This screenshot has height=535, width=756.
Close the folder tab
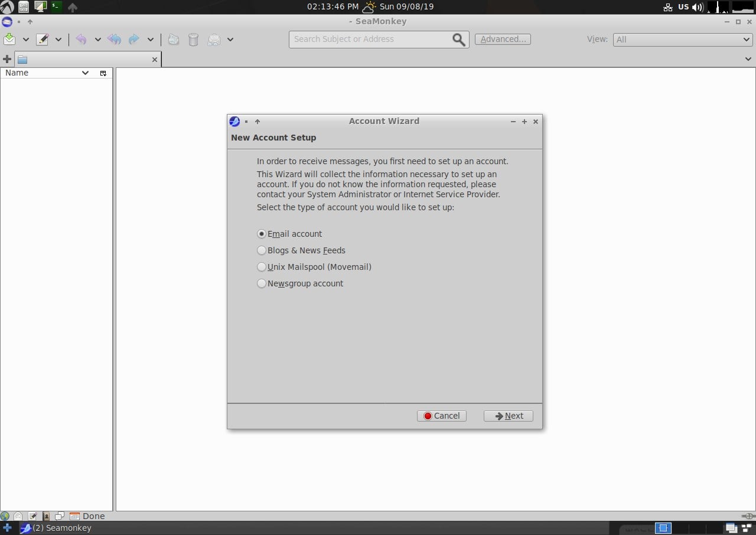[x=155, y=60]
